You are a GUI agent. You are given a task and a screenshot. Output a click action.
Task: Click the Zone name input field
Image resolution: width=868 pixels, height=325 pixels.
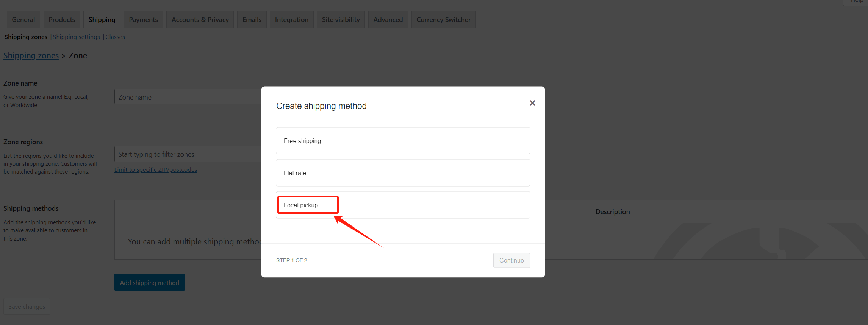click(188, 97)
